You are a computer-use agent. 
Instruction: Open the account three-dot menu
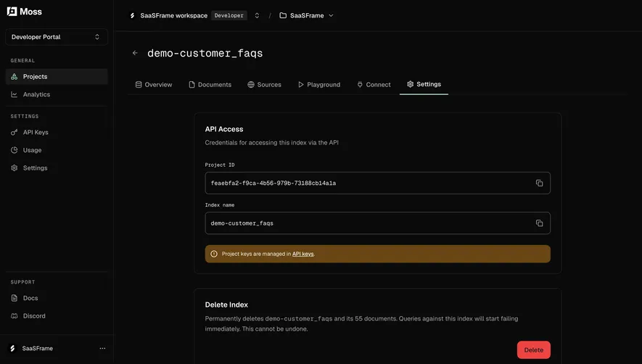102,349
